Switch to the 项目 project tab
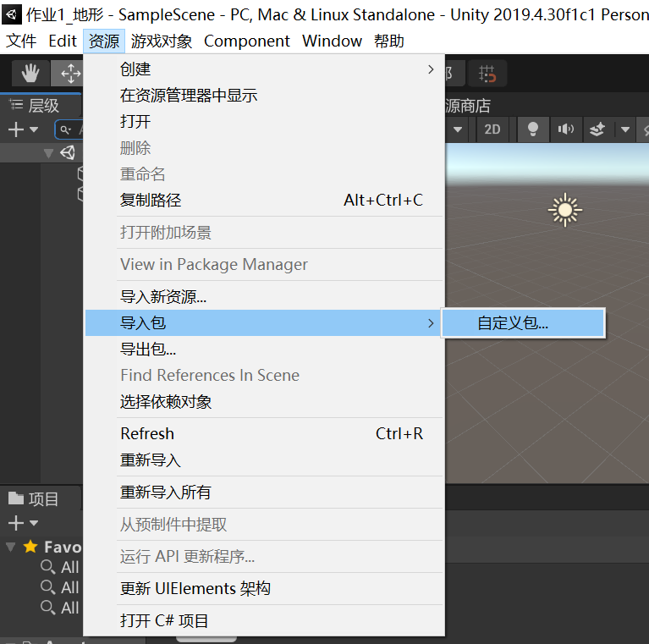This screenshot has width=649, height=644. [x=41, y=499]
